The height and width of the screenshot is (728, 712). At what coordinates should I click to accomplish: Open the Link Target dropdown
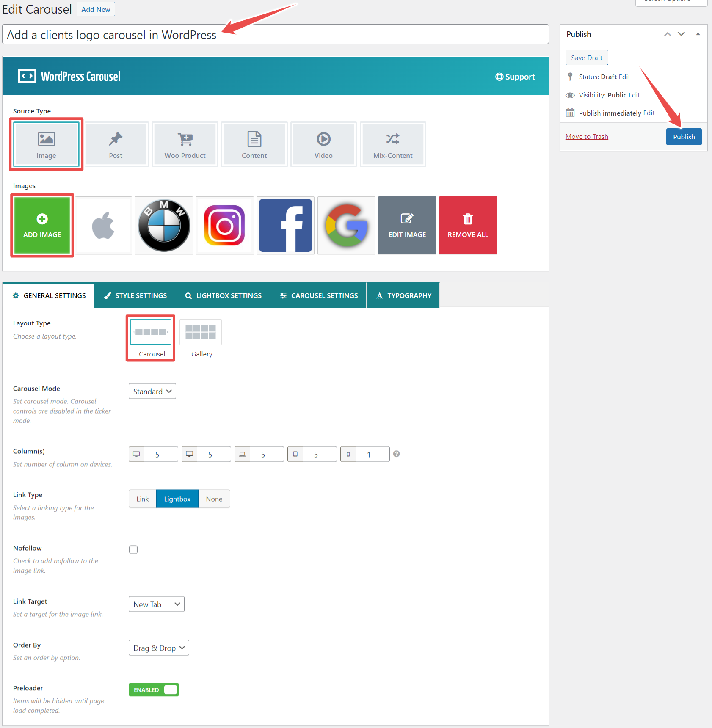tap(157, 604)
